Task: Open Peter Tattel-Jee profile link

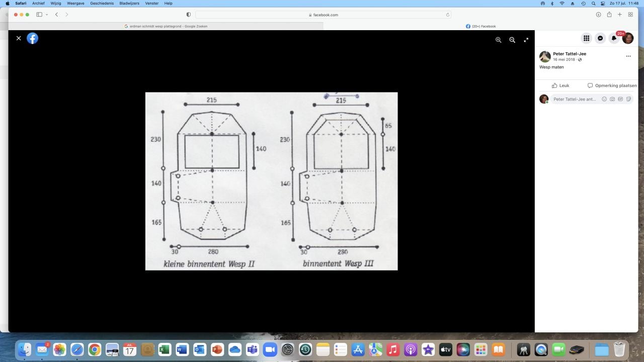Action: click(x=570, y=54)
